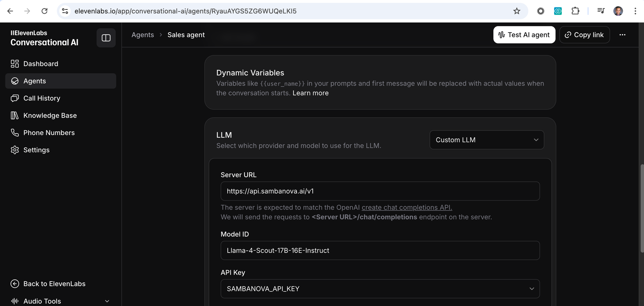This screenshot has width=644, height=306.
Task: Click the Model ID input field
Action: (380, 250)
